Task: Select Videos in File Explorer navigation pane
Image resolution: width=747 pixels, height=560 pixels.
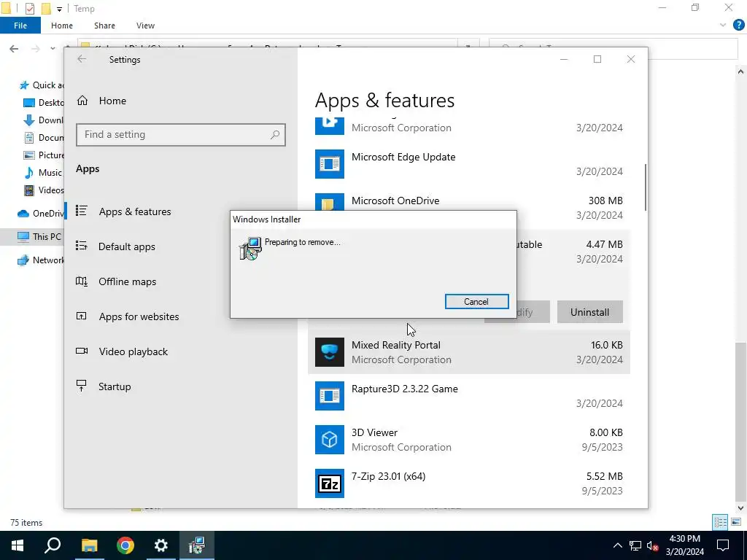Action: click(x=43, y=190)
